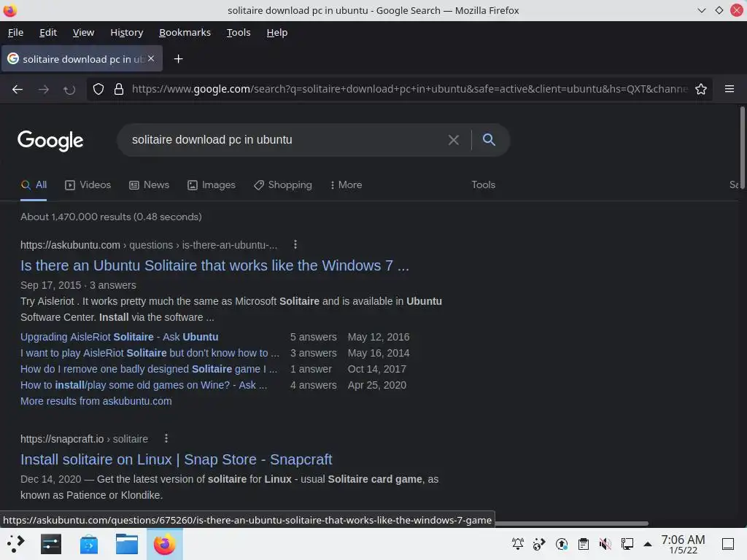The height and width of the screenshot is (560, 747).
Task: Open 'Is there an Ubuntu Solitaire' result
Action: 214,265
